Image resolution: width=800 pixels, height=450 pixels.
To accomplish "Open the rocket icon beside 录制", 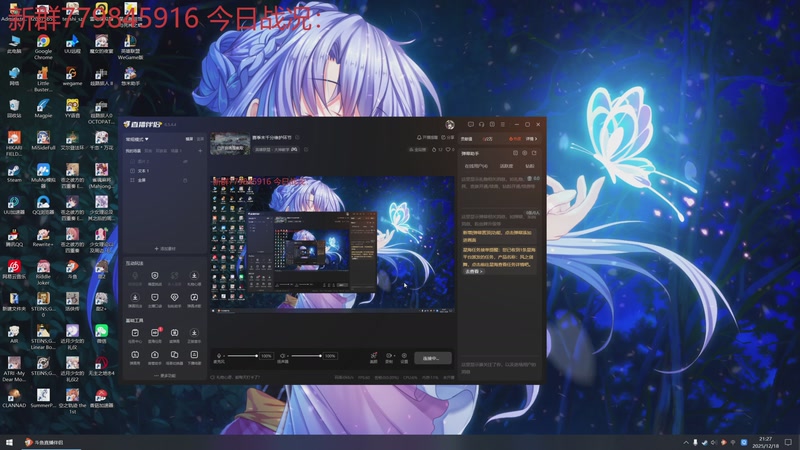I will [x=373, y=356].
